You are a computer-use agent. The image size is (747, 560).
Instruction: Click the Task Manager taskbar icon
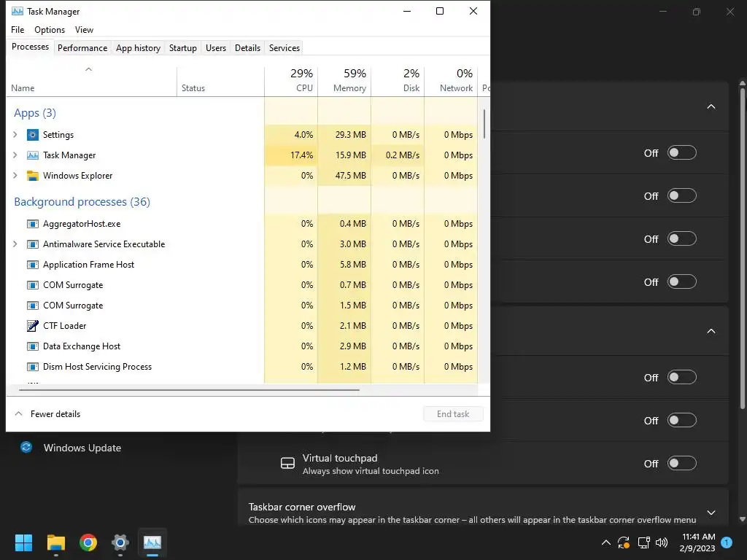152,542
